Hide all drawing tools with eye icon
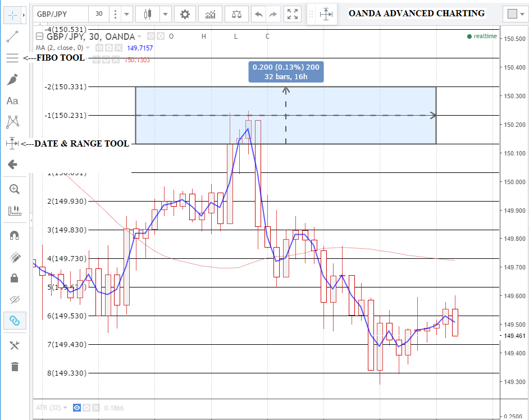This screenshot has height=420, width=529. click(15, 299)
